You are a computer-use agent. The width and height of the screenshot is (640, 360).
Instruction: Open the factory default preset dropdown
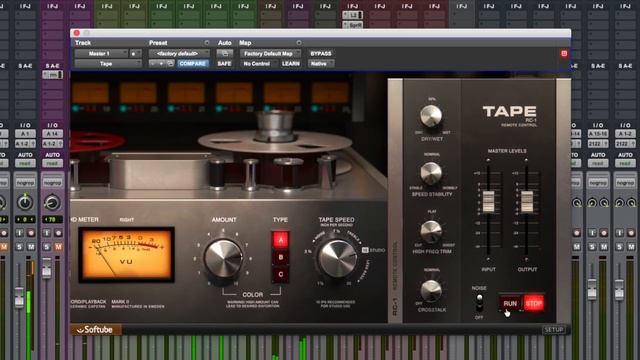[x=179, y=53]
